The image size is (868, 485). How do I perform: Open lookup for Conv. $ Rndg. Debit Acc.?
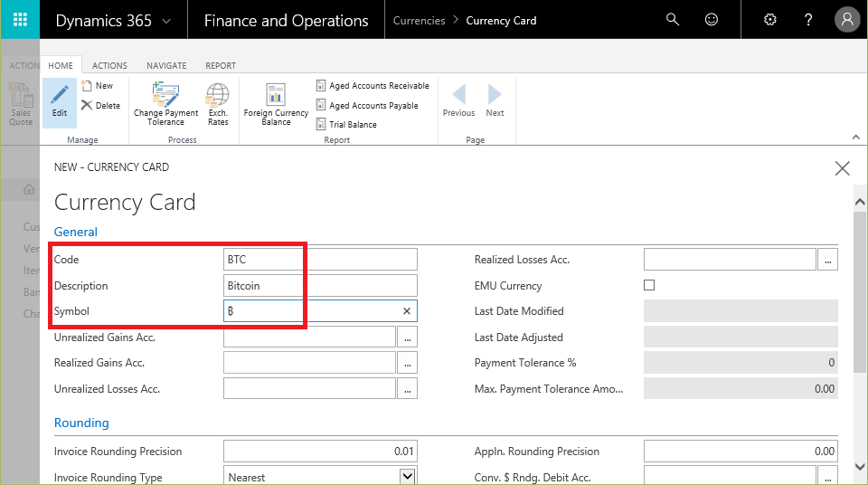pos(827,477)
